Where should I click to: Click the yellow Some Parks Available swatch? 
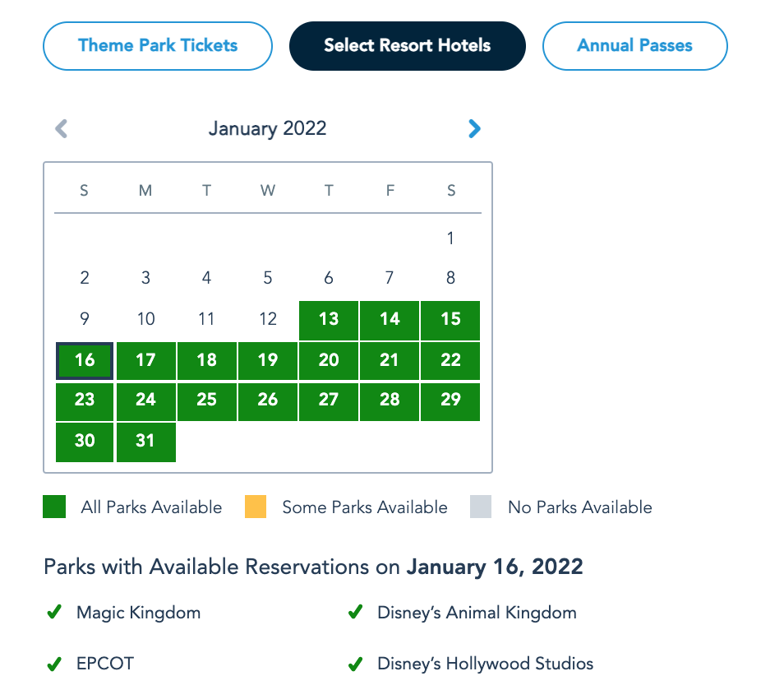[256, 507]
